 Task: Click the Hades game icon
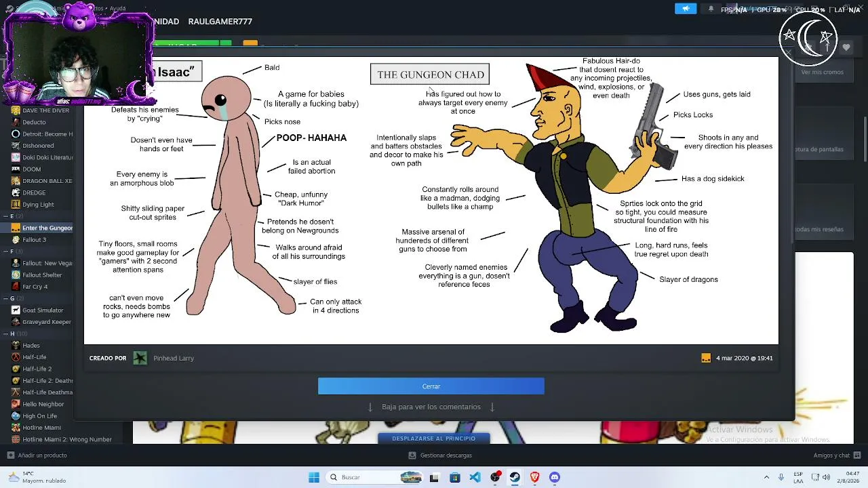tap(16, 346)
